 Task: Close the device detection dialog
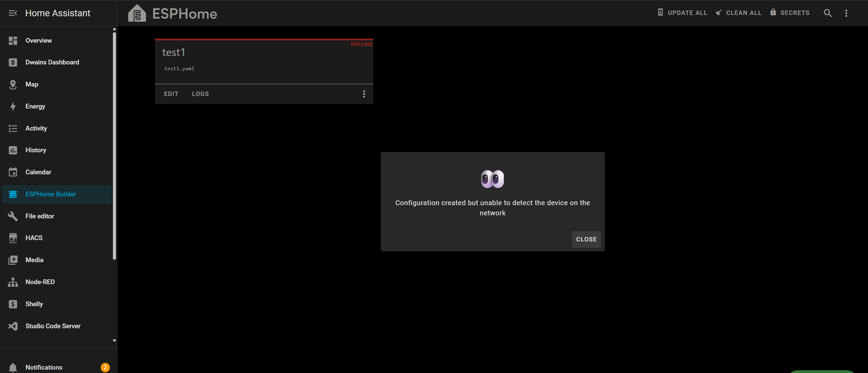tap(586, 239)
